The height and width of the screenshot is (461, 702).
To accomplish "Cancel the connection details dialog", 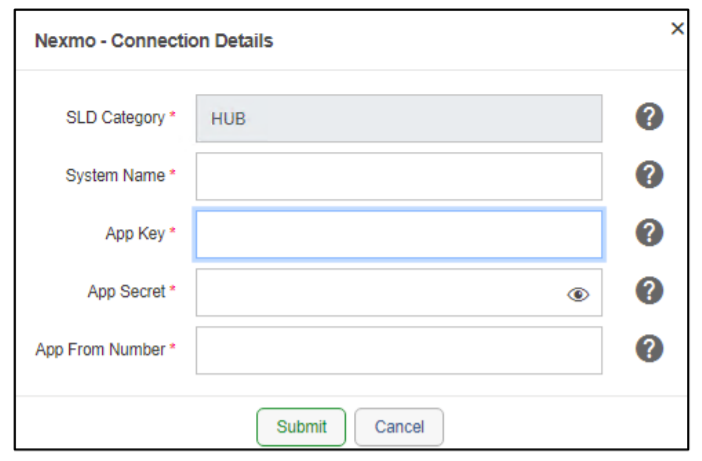I will click(399, 427).
